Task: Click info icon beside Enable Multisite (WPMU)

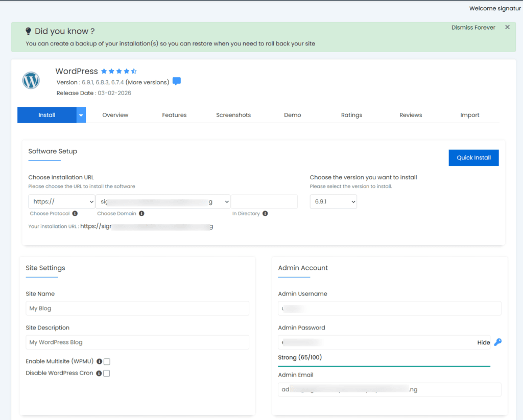Action: 99,362
